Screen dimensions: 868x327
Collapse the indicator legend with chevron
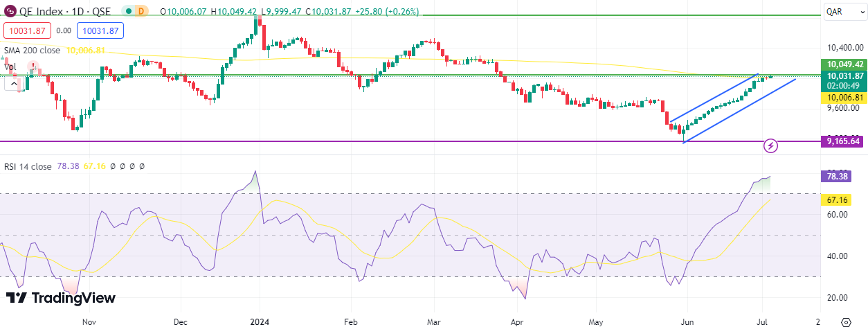tap(12, 83)
